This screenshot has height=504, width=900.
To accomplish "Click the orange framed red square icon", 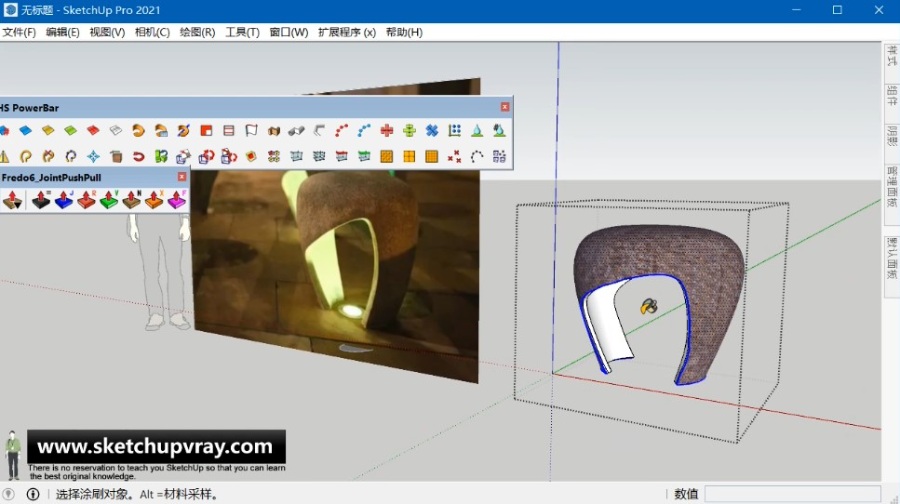I will coord(251,156).
